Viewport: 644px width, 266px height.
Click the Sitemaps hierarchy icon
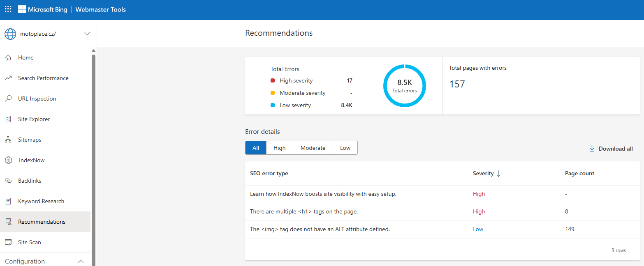pos(8,140)
